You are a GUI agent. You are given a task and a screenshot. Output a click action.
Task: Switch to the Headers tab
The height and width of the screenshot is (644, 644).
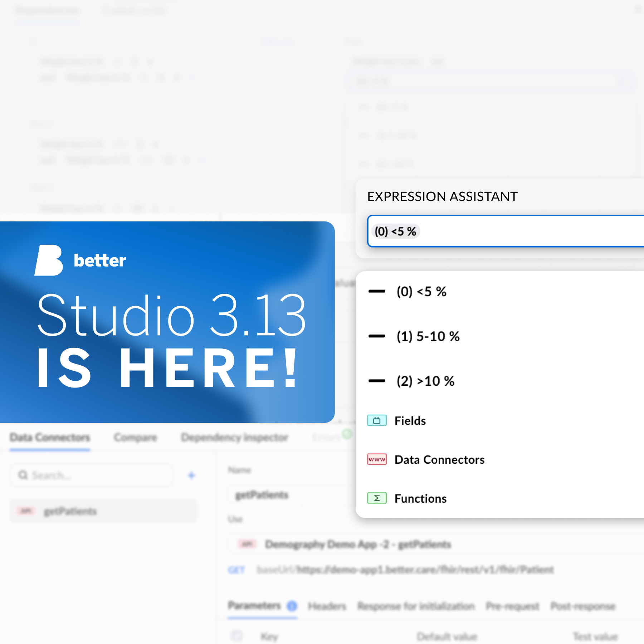click(x=327, y=606)
